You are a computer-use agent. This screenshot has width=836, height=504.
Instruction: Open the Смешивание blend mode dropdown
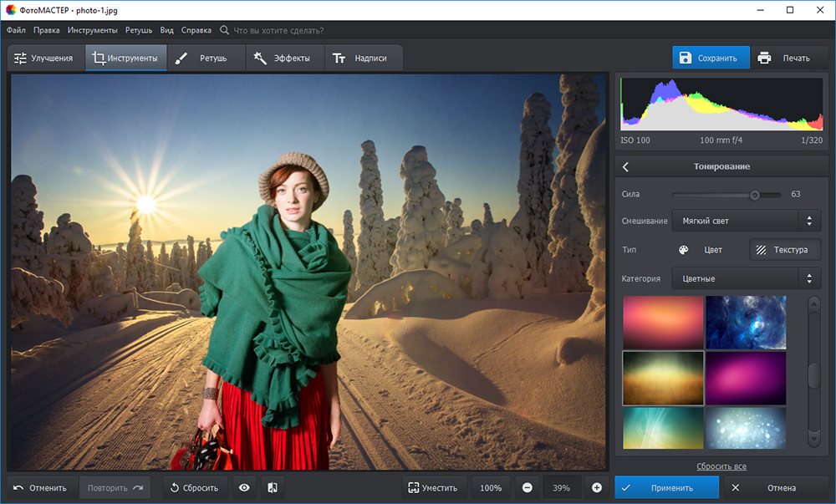point(746,221)
